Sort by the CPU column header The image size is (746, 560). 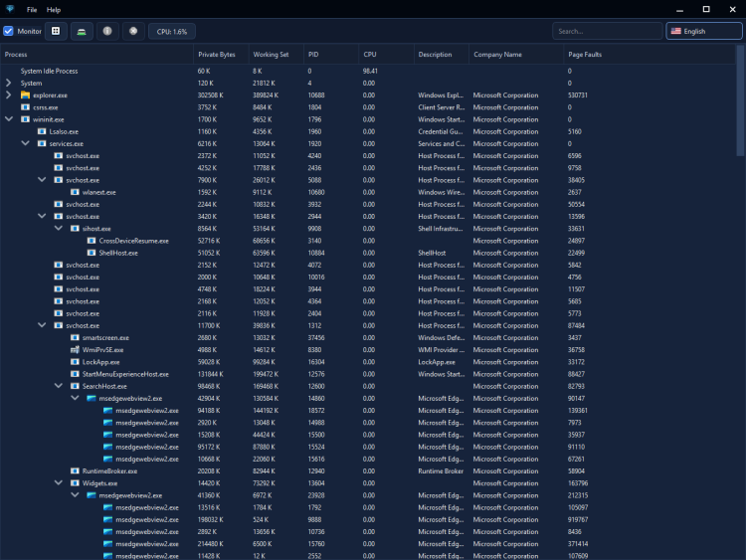(386, 55)
